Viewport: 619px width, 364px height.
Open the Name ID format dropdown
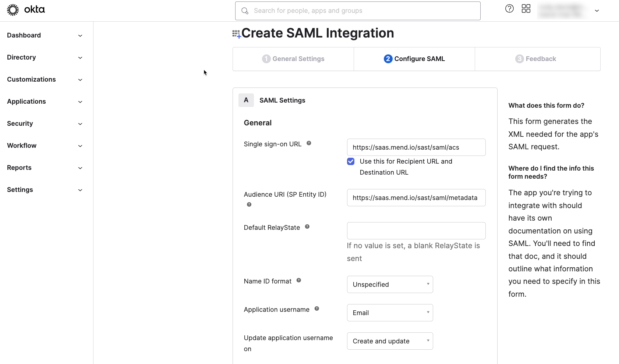(x=390, y=285)
